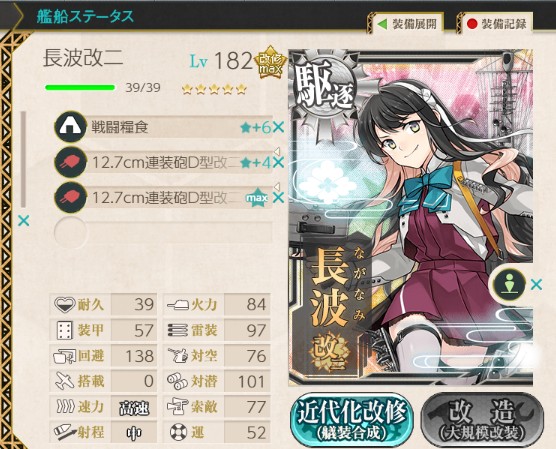This screenshot has width=556, height=449.
Task: Select the empty fourth equipment slot
Action: [163, 232]
